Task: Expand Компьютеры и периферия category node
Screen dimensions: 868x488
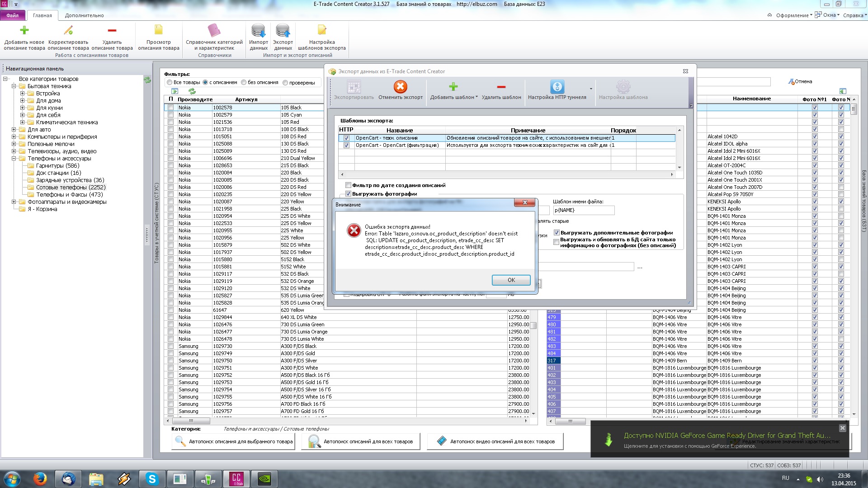Action: [14, 136]
